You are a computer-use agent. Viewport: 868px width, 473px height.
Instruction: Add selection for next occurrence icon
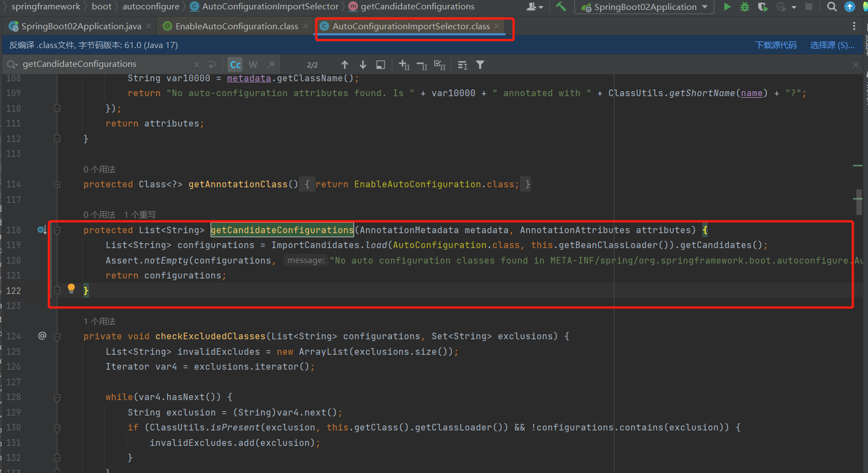tap(404, 65)
